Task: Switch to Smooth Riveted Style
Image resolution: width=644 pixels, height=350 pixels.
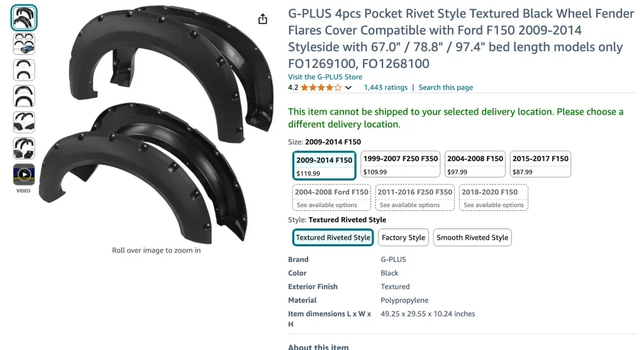Action: (472, 237)
